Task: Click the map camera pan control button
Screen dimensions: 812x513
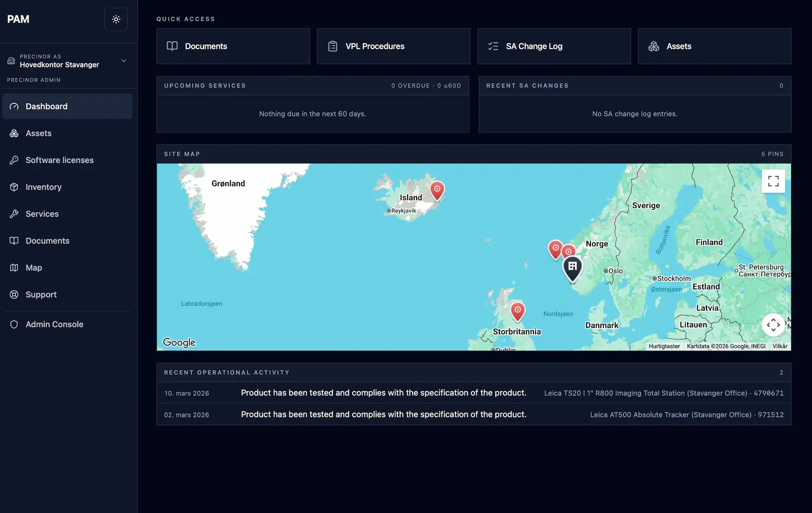Action: [x=773, y=325]
